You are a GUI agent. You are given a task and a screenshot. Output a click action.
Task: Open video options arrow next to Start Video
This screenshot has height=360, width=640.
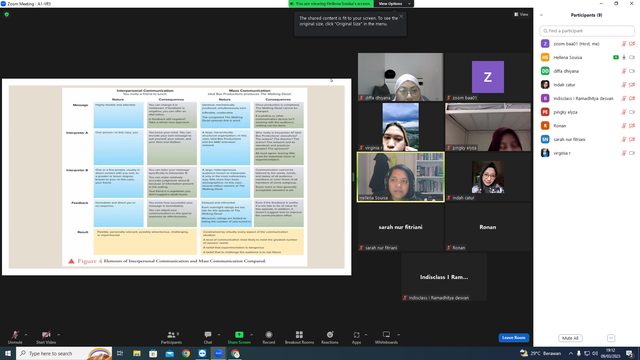click(59, 335)
